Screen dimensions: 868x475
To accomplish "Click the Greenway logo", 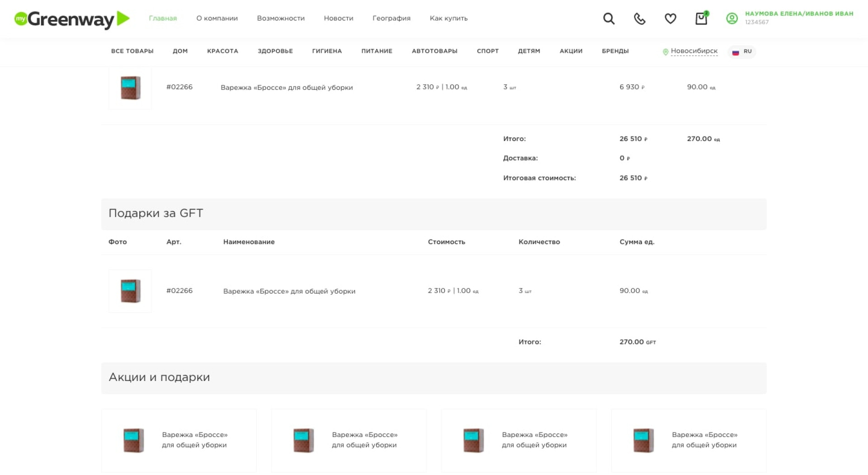I will (72, 19).
